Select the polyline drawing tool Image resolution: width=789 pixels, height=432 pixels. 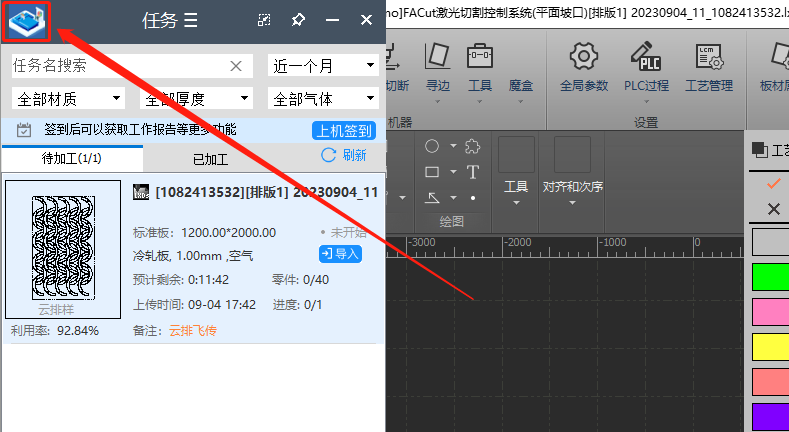pos(432,198)
